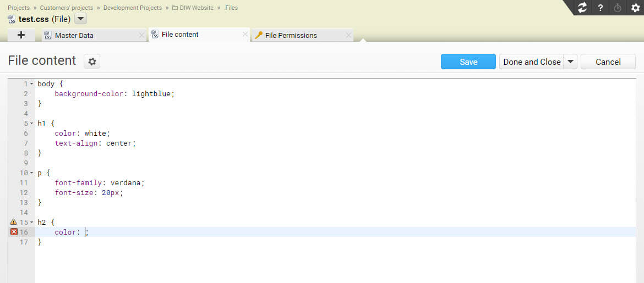
Task: Click font-family property on line 11
Action: coord(78,182)
